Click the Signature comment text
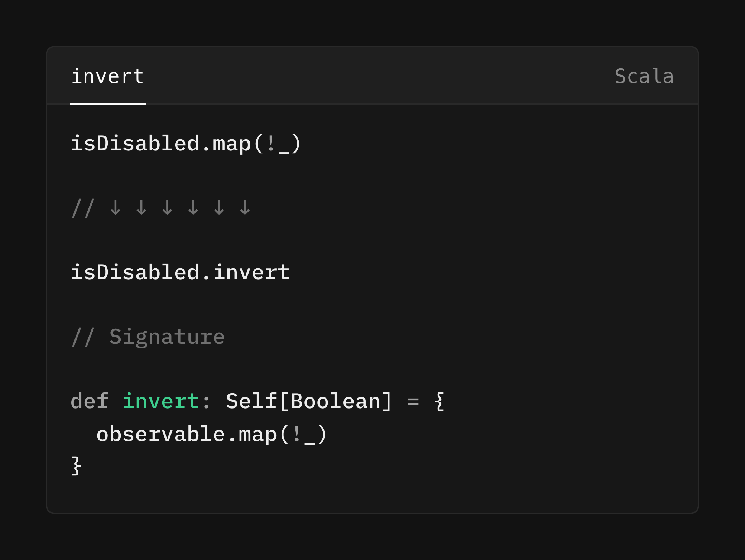 [167, 337]
